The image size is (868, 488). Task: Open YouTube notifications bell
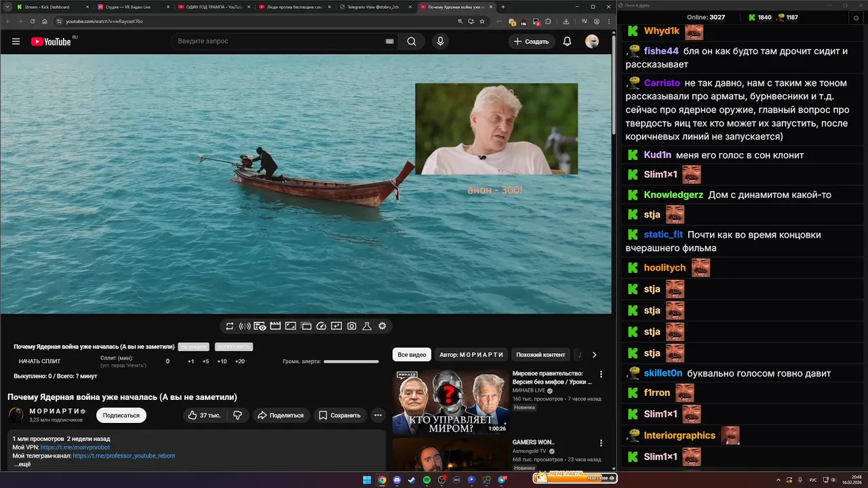pyautogui.click(x=567, y=41)
